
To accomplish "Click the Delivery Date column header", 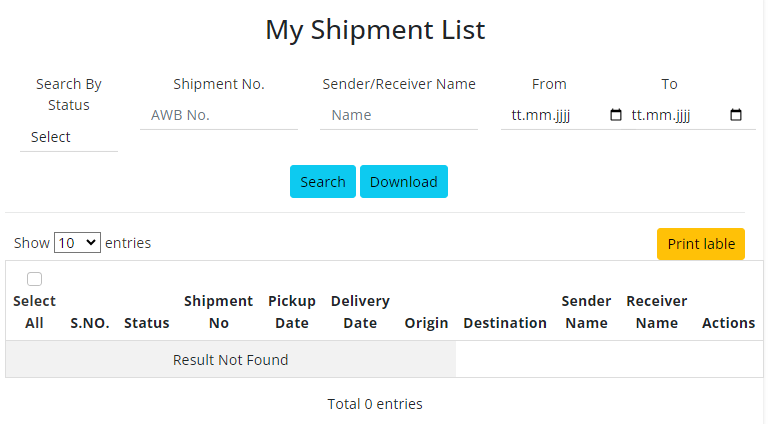I will (360, 312).
